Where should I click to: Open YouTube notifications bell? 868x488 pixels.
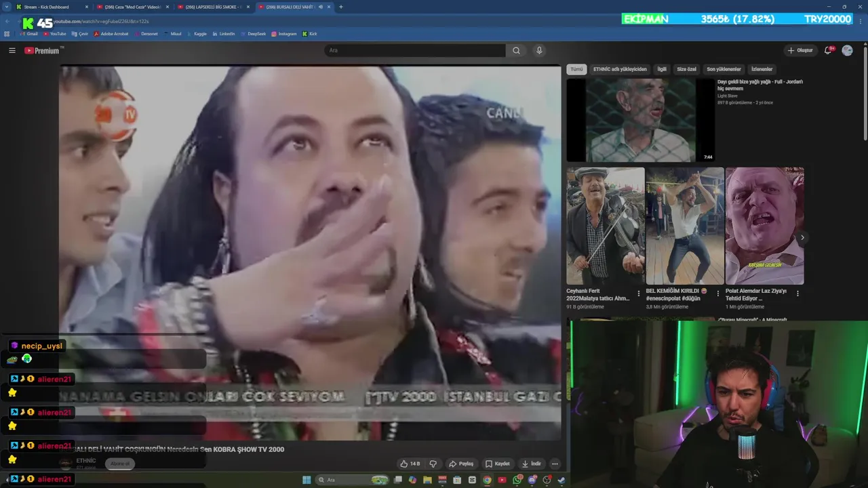(828, 50)
